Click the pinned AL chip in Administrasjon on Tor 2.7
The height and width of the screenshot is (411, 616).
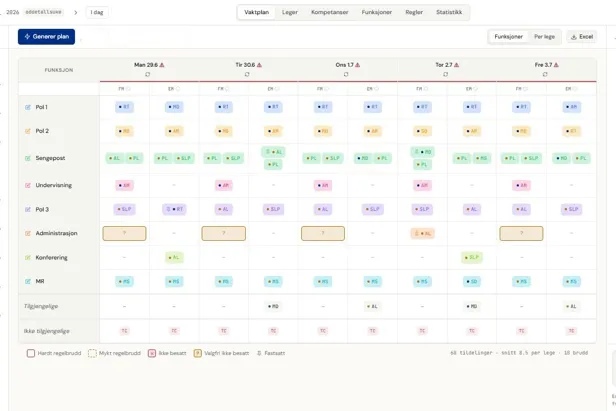423,233
